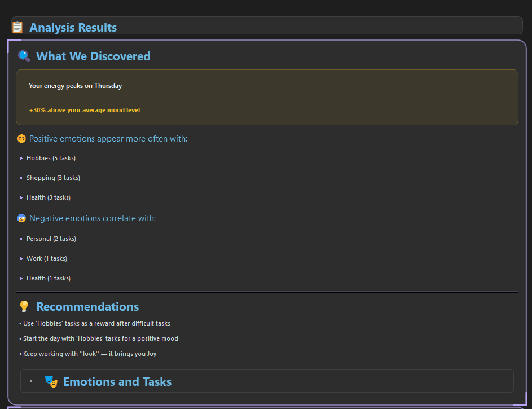Toggle the Health item under Positive emotions
Viewport: 532px width, 409px height.
[x=49, y=197]
